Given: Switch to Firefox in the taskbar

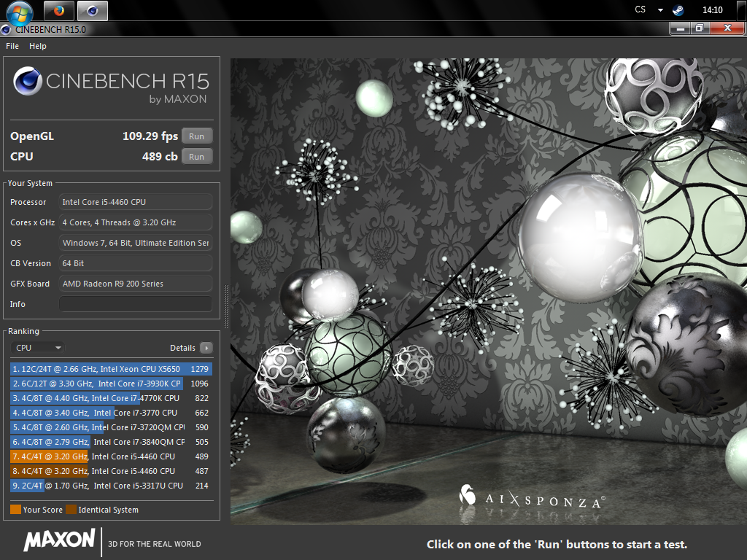Looking at the screenshot, I should (x=59, y=10).
